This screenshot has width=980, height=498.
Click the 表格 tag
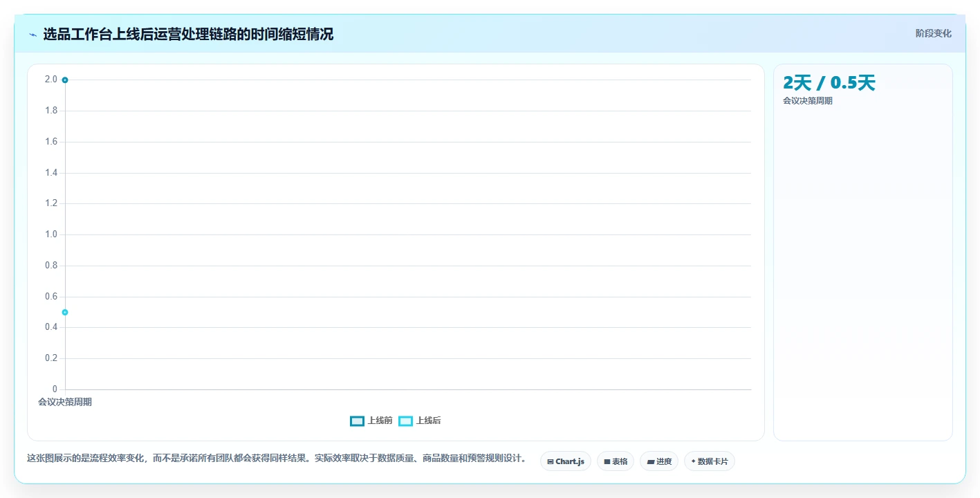pyautogui.click(x=616, y=461)
